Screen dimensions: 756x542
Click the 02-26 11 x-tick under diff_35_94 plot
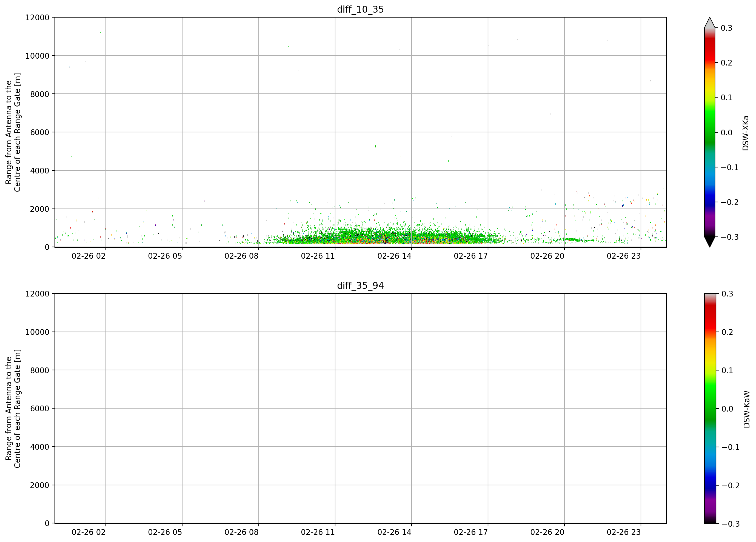click(318, 532)
